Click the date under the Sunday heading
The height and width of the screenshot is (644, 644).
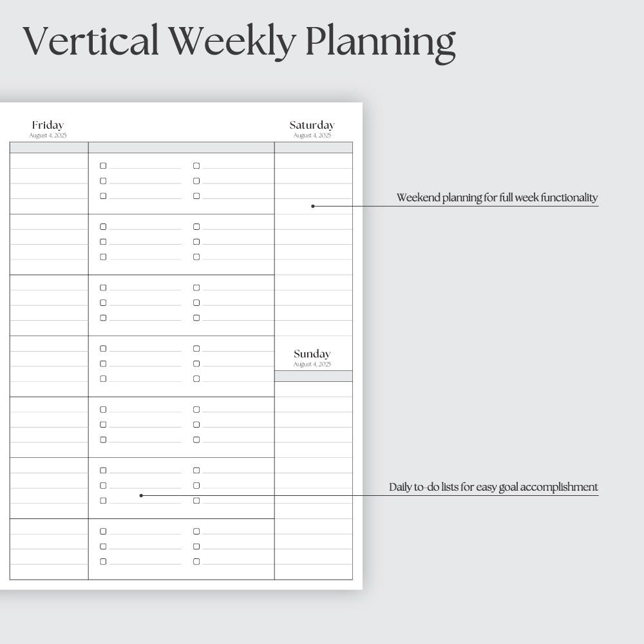[312, 365]
